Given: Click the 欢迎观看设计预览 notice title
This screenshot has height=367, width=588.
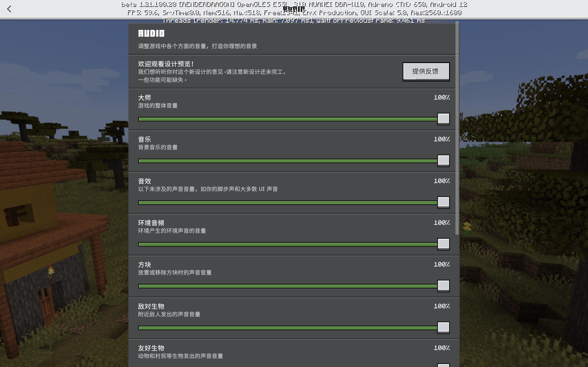Looking at the screenshot, I should [166, 64].
